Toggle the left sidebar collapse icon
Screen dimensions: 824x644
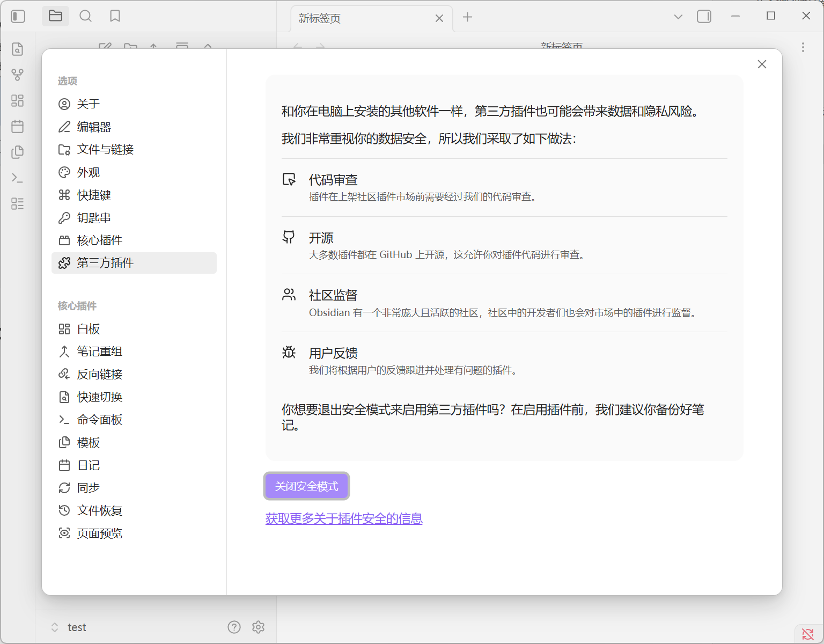[x=18, y=17]
